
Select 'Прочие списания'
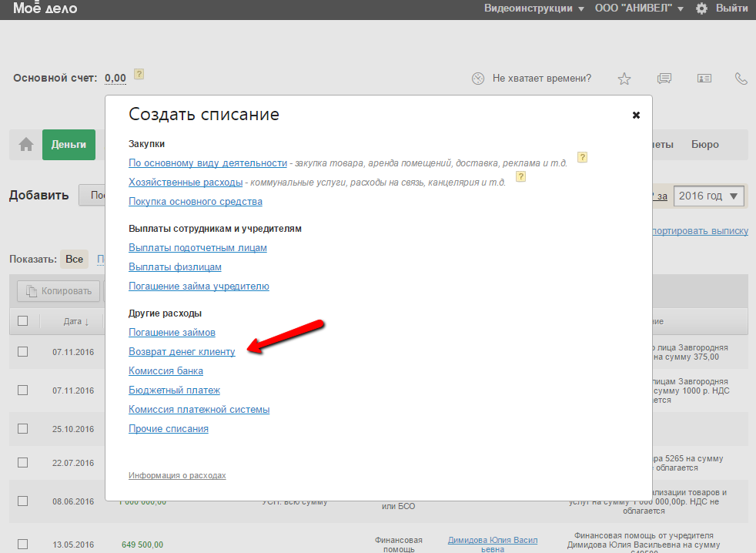(x=169, y=429)
